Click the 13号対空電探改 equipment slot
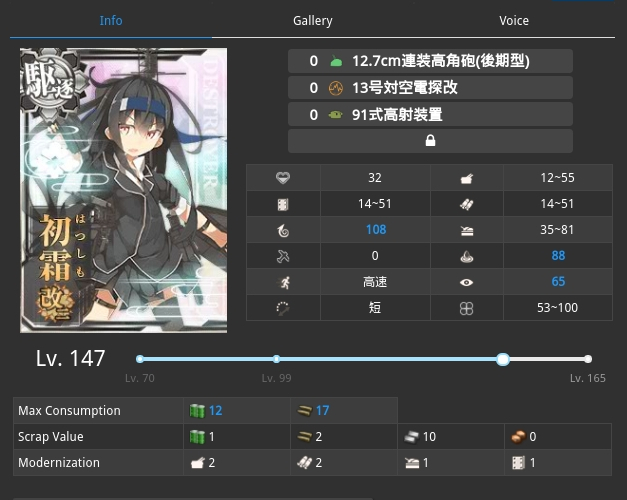Image resolution: width=627 pixels, height=500 pixels. coord(430,88)
